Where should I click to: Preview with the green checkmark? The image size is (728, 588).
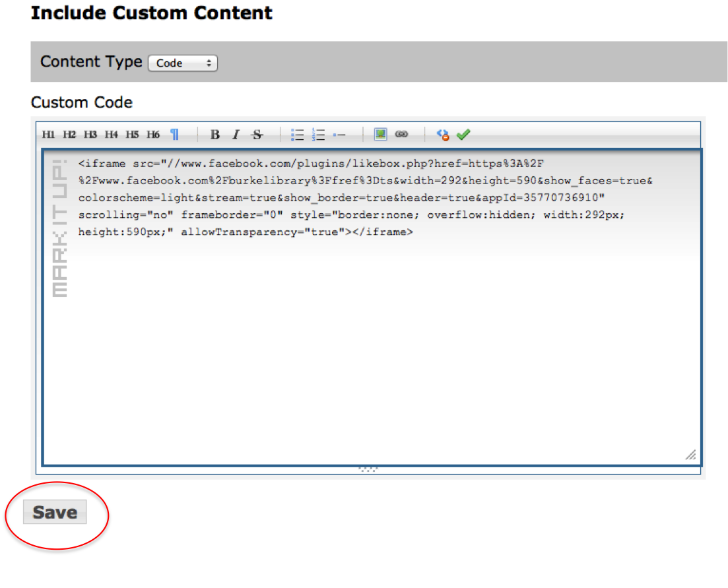pos(463,135)
